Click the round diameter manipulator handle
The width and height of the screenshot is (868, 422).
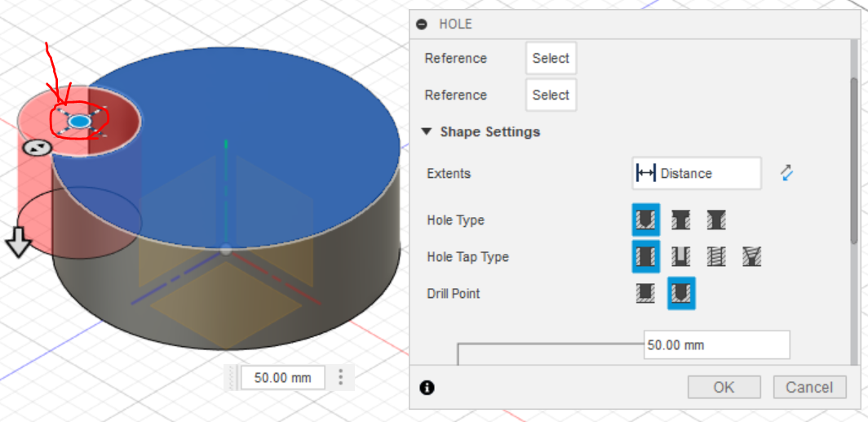point(38,148)
